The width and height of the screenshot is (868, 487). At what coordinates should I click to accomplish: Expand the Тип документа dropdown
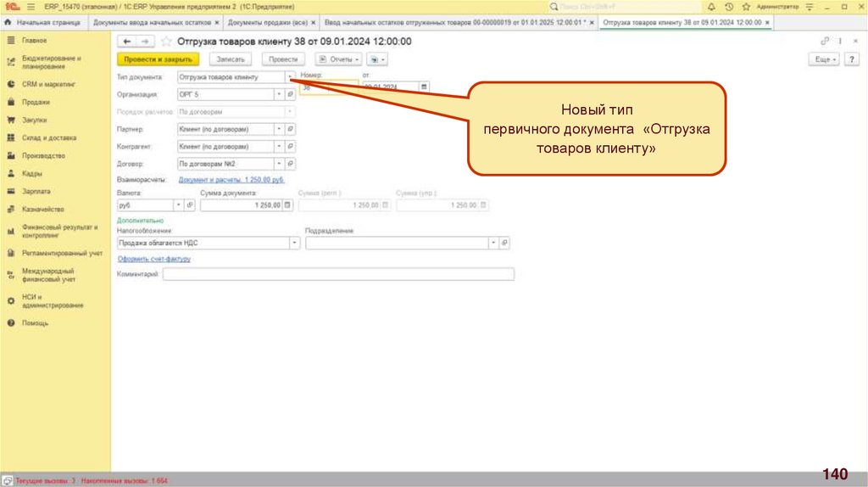[290, 77]
